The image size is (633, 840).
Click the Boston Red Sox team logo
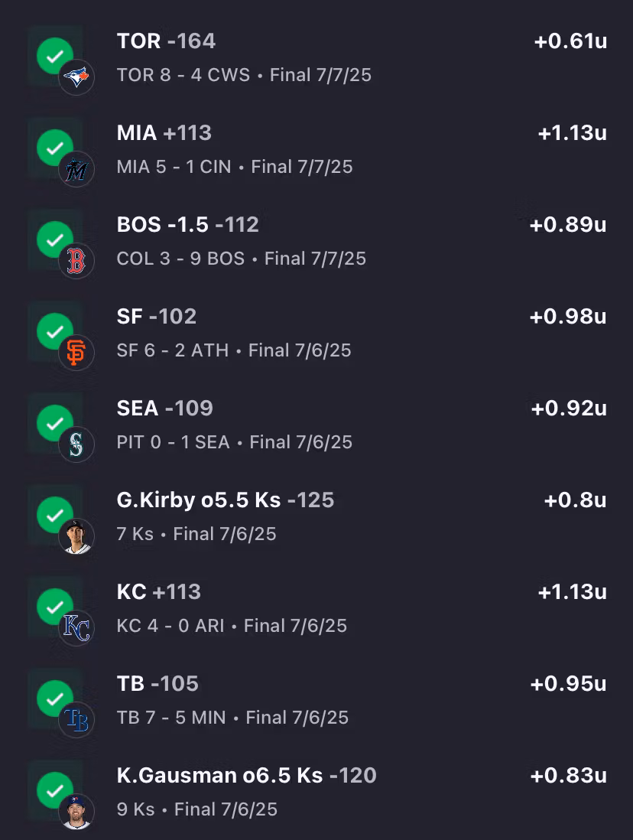point(76,261)
